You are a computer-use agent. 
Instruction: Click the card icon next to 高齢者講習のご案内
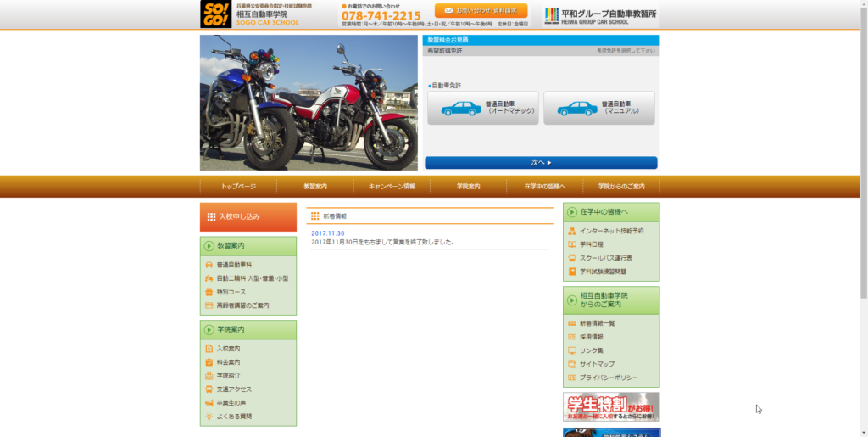tap(209, 305)
